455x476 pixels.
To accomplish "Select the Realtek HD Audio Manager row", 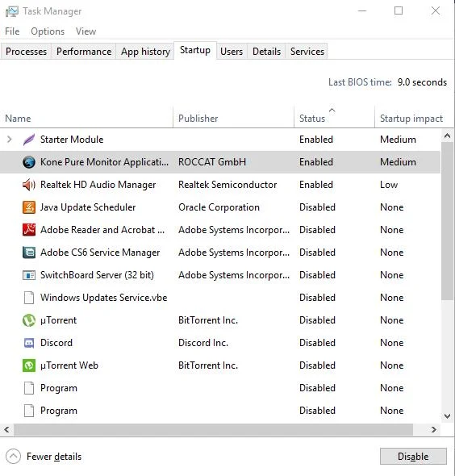I will [220, 185].
